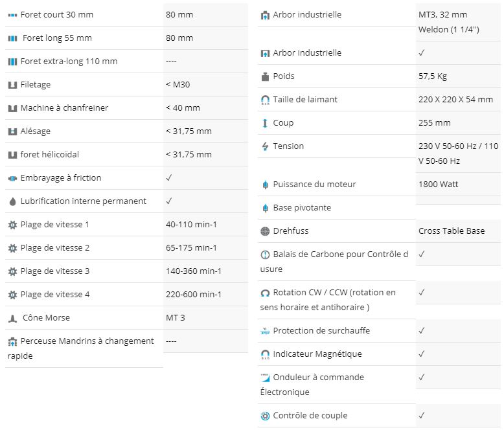Click the Plage de vitesse 1 gear icon
The image size is (504, 430).
coord(12,225)
